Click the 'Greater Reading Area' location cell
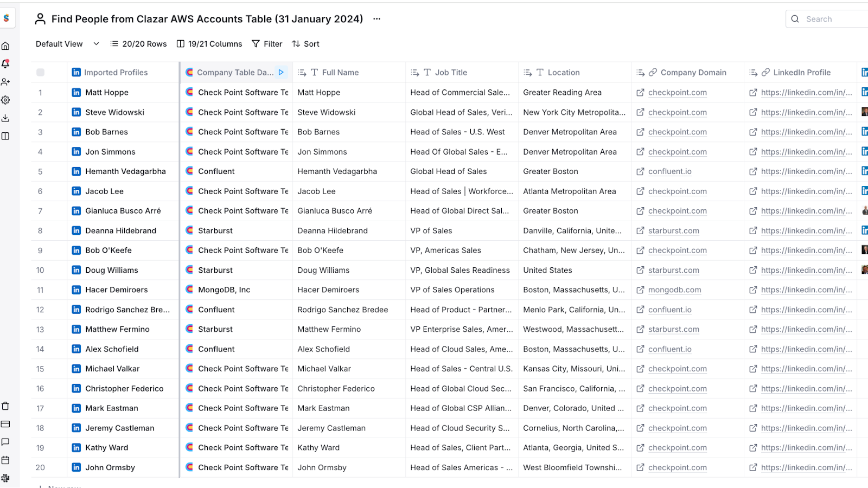 [575, 93]
